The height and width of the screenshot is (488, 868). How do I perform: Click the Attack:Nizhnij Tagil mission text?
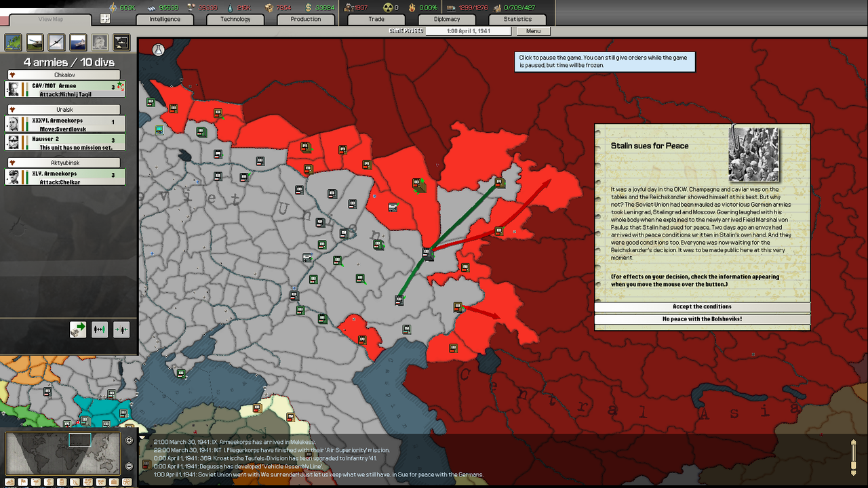(x=65, y=94)
